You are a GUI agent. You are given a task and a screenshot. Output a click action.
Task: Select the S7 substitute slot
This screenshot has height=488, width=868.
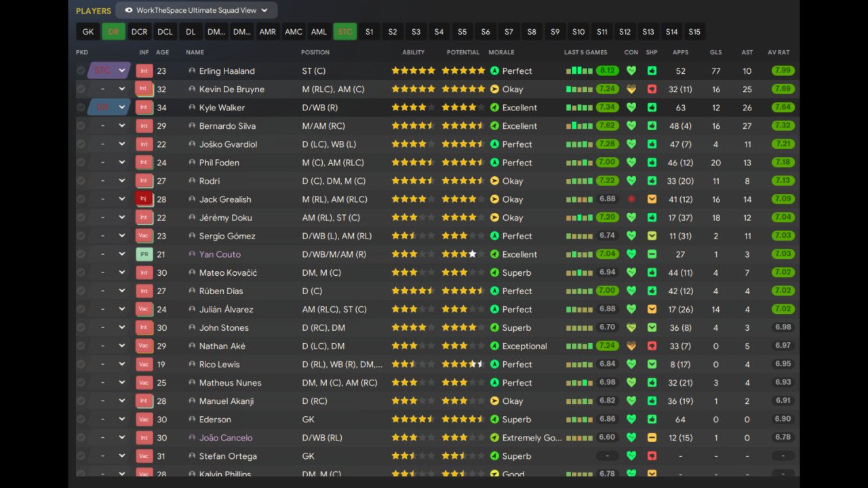coord(509,32)
